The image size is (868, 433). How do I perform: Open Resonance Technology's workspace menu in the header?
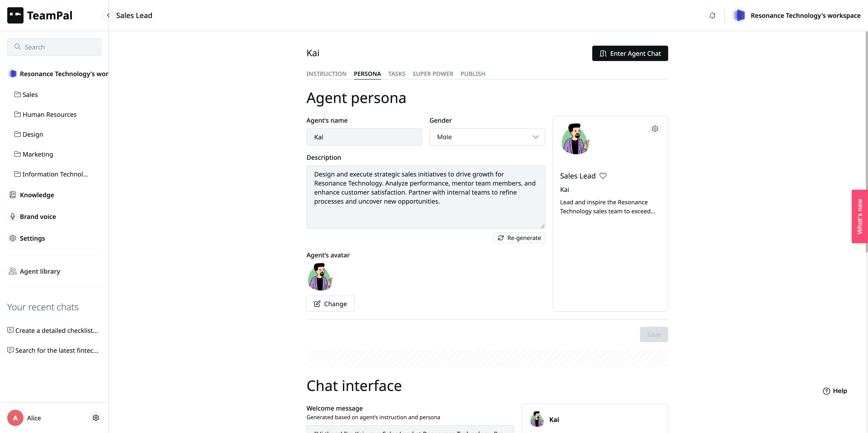[797, 16]
